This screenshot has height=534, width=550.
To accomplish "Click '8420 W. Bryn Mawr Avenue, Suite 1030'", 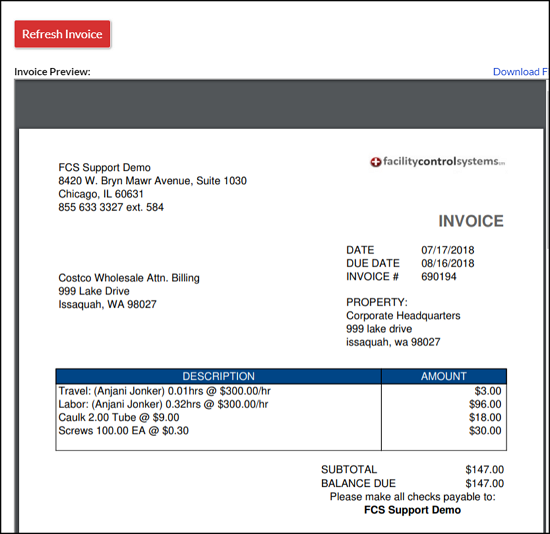I will tap(152, 181).
